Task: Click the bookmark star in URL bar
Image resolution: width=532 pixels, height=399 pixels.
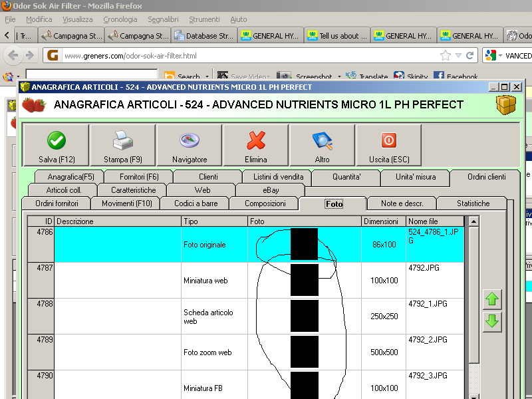Action: pyautogui.click(x=445, y=55)
